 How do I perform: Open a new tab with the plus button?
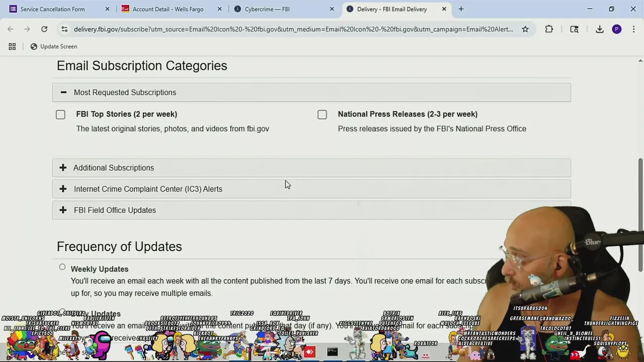pyautogui.click(x=461, y=9)
